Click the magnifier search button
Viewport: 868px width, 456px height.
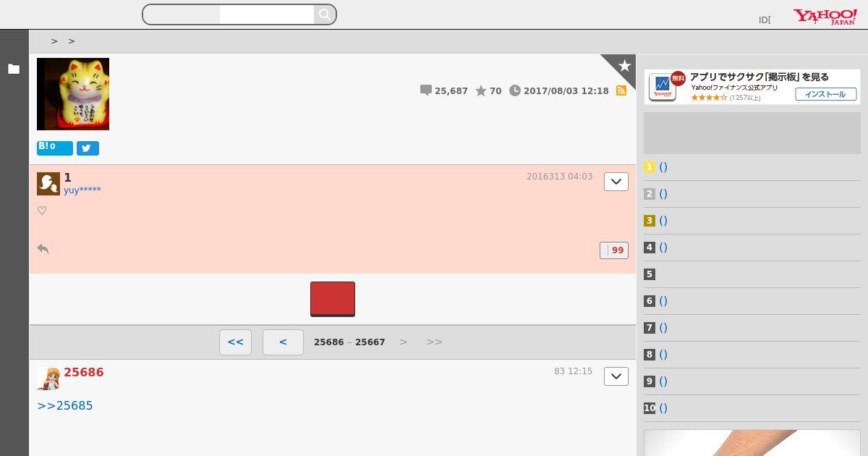tap(325, 14)
